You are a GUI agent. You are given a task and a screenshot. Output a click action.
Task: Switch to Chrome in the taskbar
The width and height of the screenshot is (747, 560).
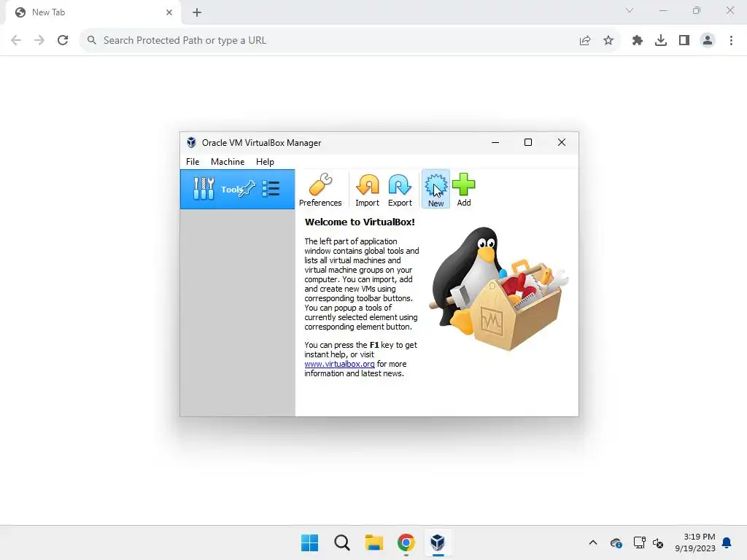pos(406,542)
